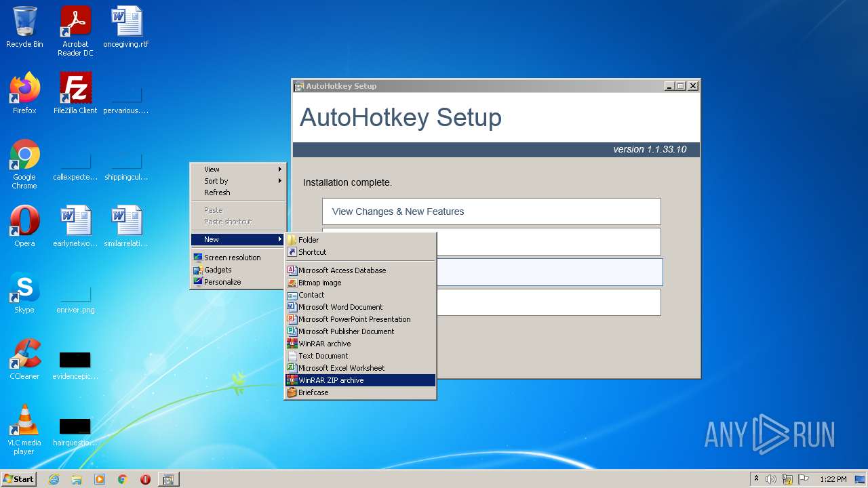Open the New submenu entry

coord(238,239)
